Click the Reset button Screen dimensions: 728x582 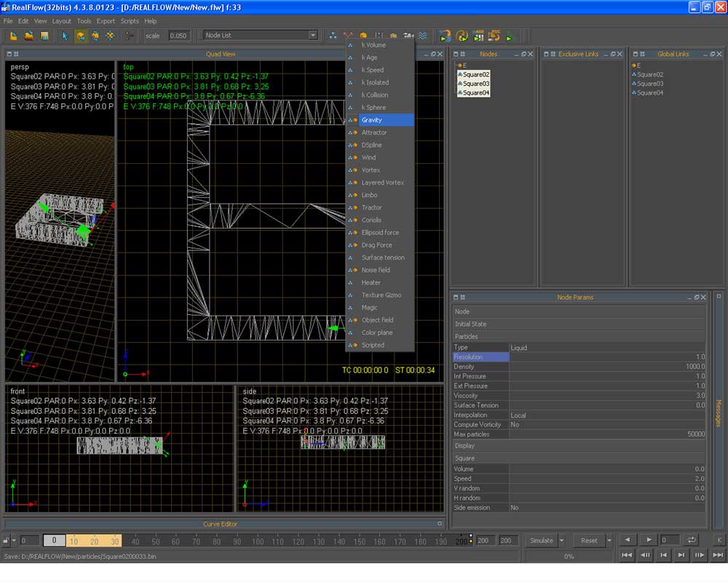point(589,541)
